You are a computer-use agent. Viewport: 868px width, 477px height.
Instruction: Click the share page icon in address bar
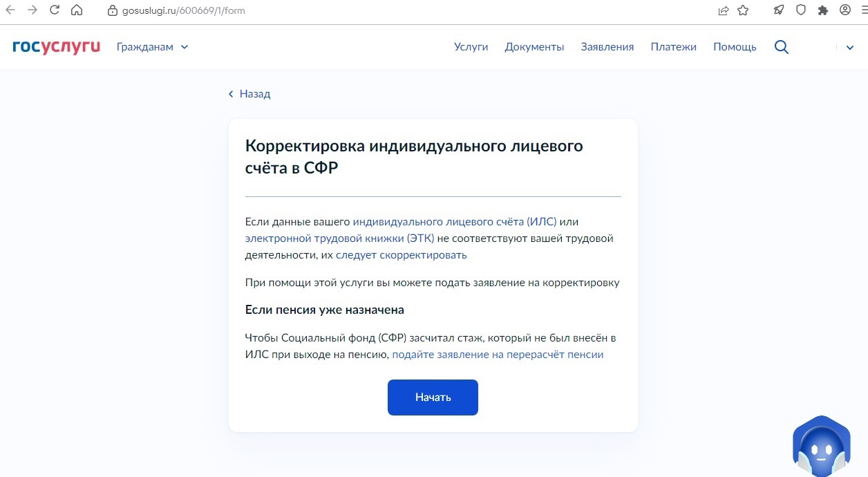723,10
